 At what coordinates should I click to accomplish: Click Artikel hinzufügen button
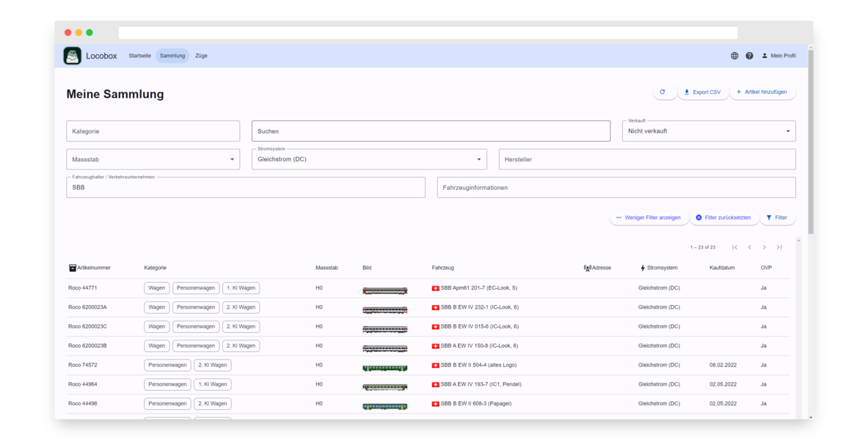[762, 92]
